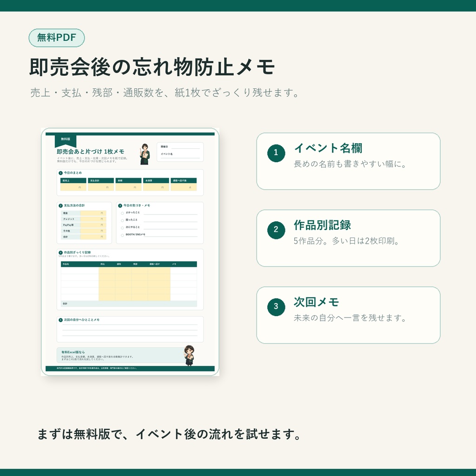The width and height of the screenshot is (476, 476).
Task: Click the description 長めの名前も書きやすい幅に。
Action: [x=350, y=164]
